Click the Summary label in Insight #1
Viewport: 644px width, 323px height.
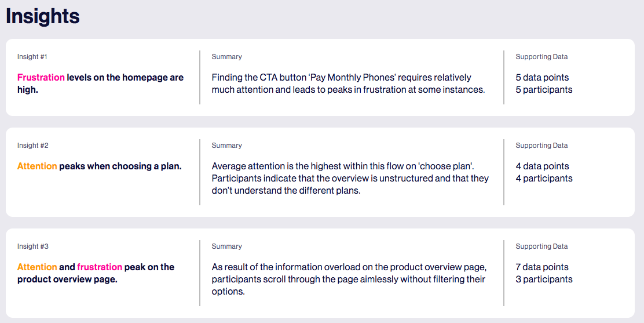(x=226, y=57)
